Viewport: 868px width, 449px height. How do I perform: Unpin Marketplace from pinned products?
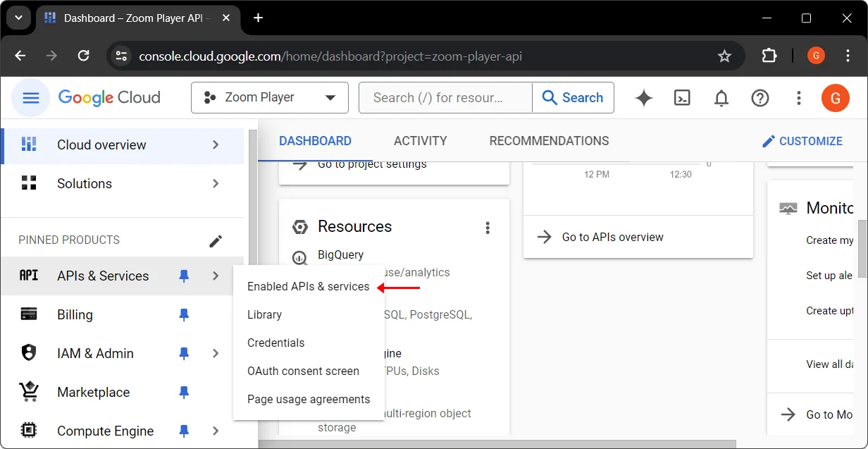(184, 393)
